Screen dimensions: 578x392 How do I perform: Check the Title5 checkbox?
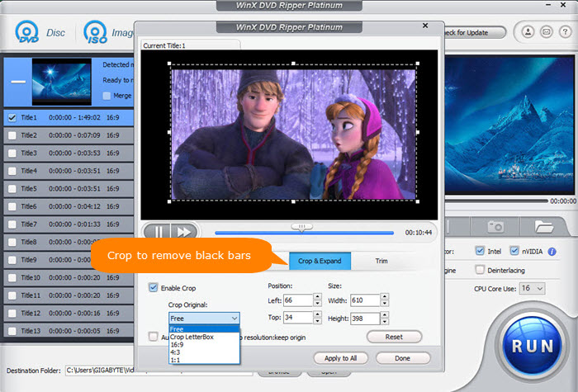click(x=12, y=189)
